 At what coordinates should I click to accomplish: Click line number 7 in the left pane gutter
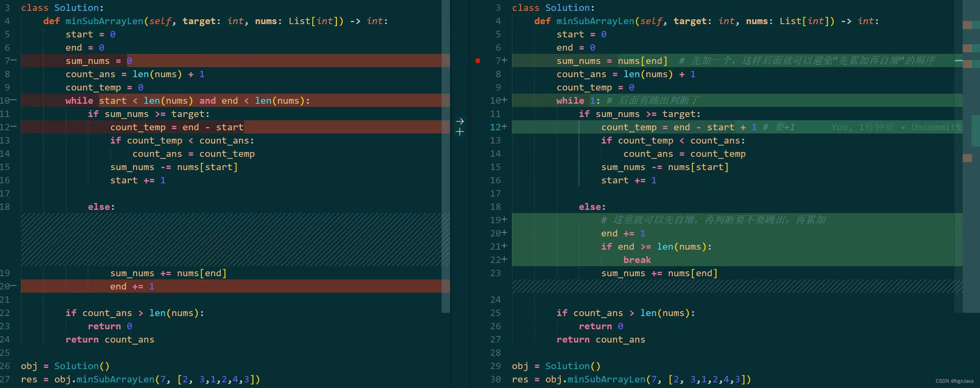(x=8, y=61)
